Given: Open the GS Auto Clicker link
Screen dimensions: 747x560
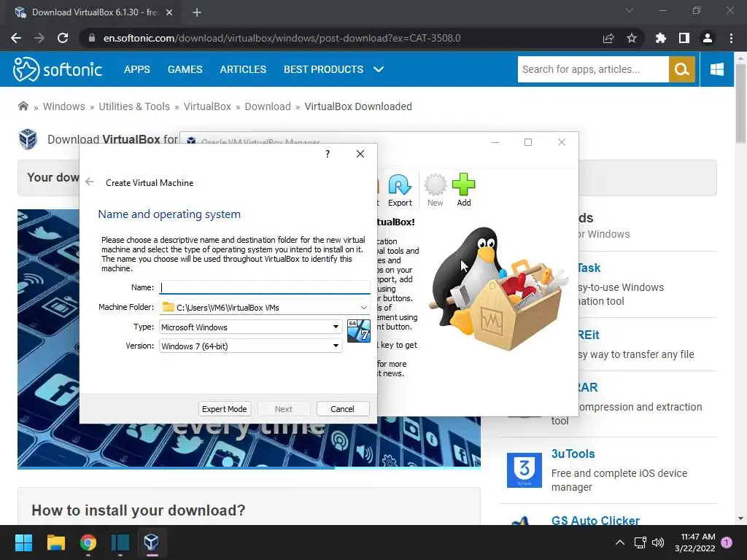Looking at the screenshot, I should click(x=595, y=520).
